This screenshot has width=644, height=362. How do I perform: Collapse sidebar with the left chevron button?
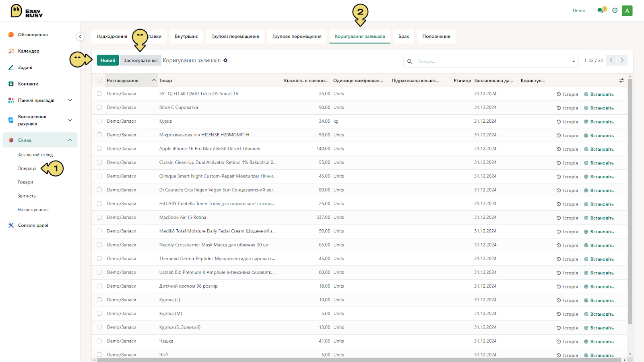[80, 37]
